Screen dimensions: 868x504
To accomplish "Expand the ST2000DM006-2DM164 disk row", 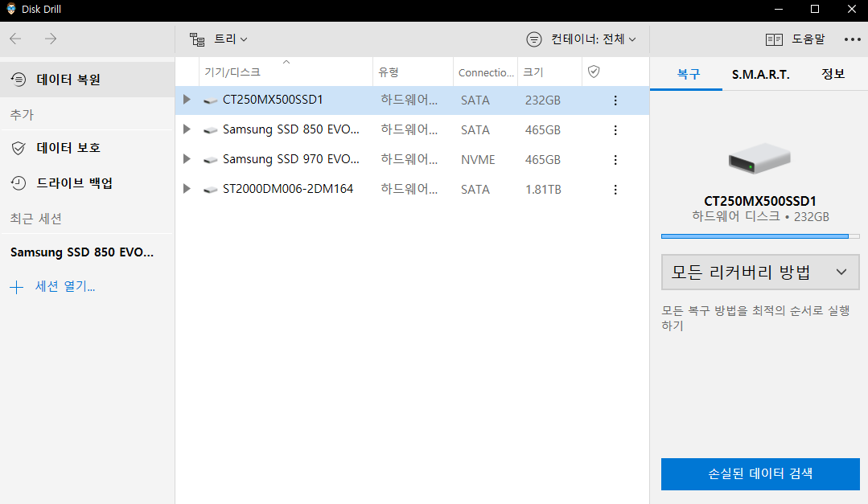I will [x=187, y=189].
